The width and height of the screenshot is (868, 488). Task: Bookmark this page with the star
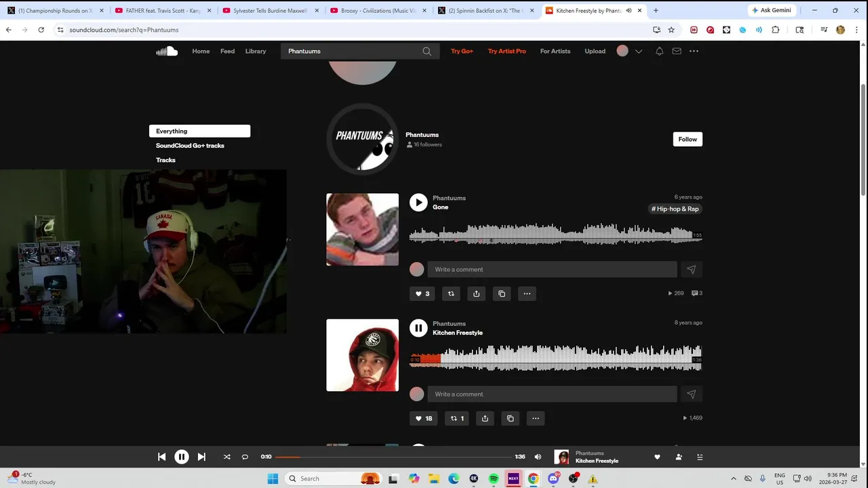[x=671, y=30]
